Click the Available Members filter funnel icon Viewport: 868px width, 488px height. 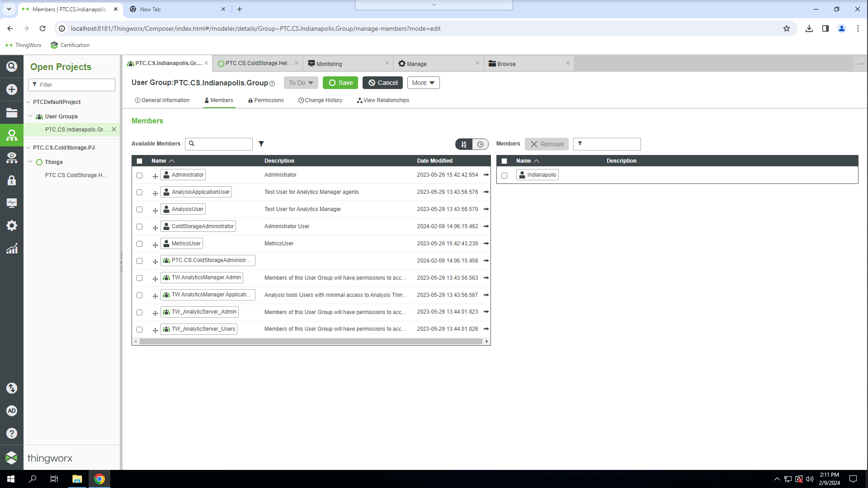point(261,144)
